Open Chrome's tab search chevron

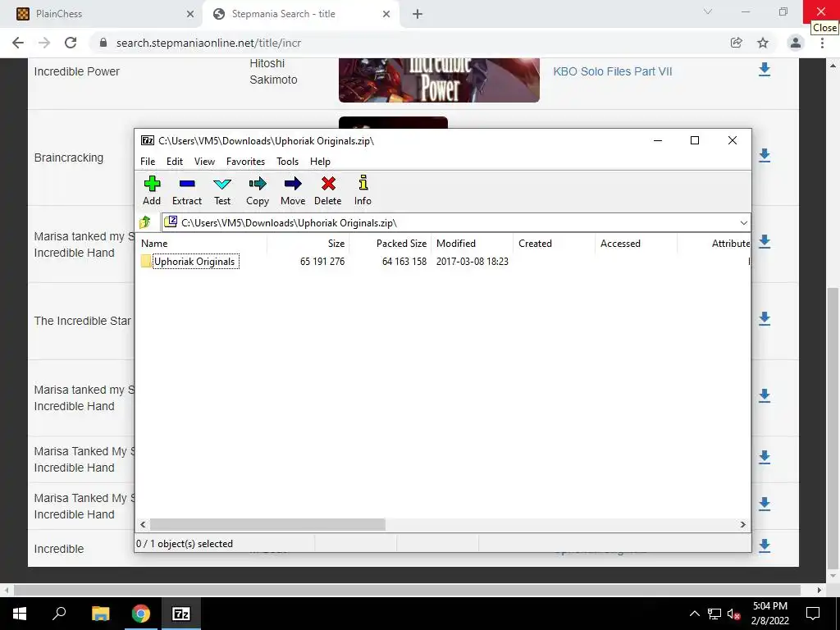click(708, 11)
